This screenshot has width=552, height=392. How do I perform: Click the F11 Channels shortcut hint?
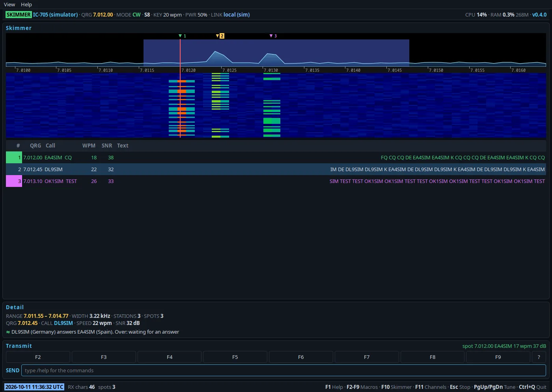[x=431, y=387]
